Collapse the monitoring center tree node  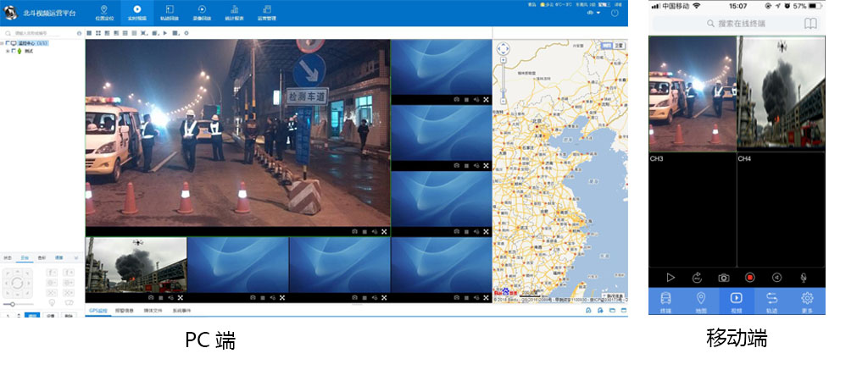[3, 43]
